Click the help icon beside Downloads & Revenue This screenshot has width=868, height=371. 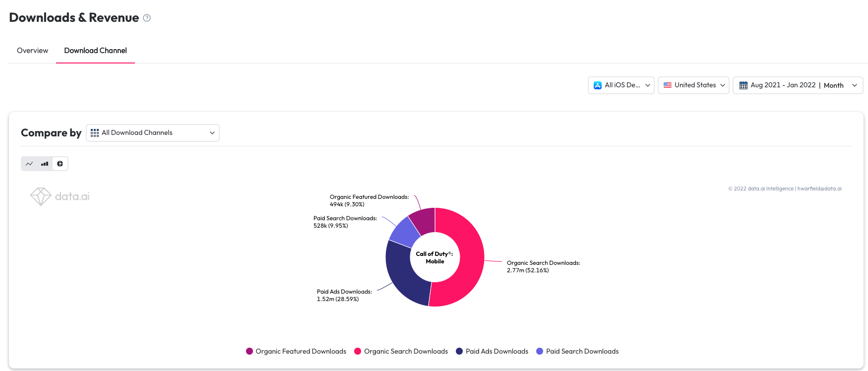click(147, 18)
